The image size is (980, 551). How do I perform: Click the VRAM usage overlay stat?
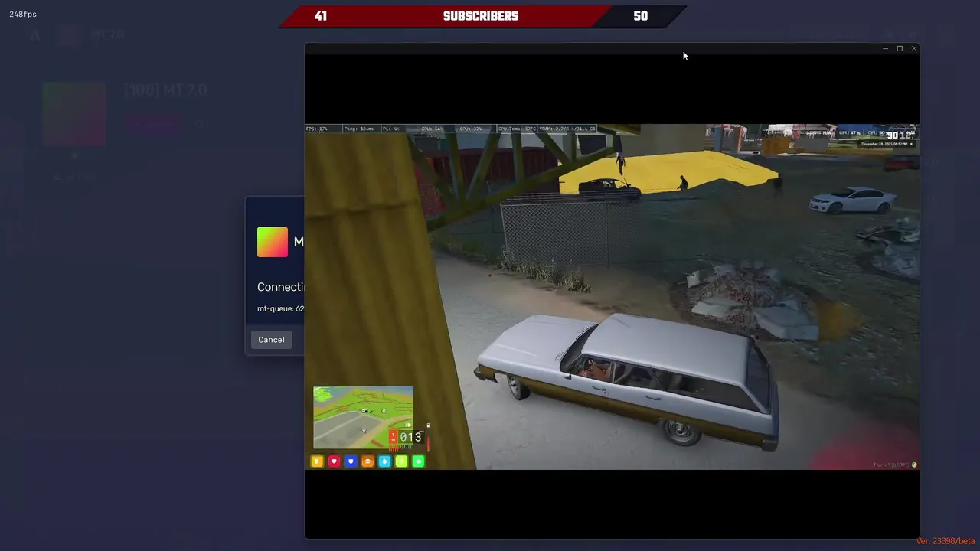pos(567,129)
